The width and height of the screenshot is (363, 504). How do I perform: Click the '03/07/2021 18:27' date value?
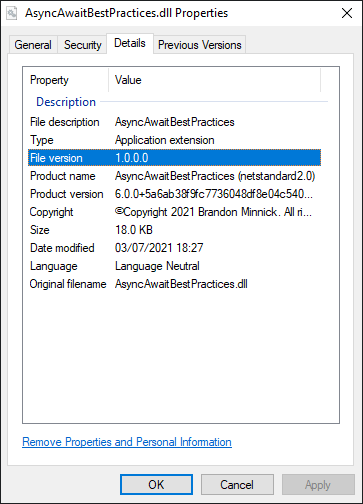[159, 248]
